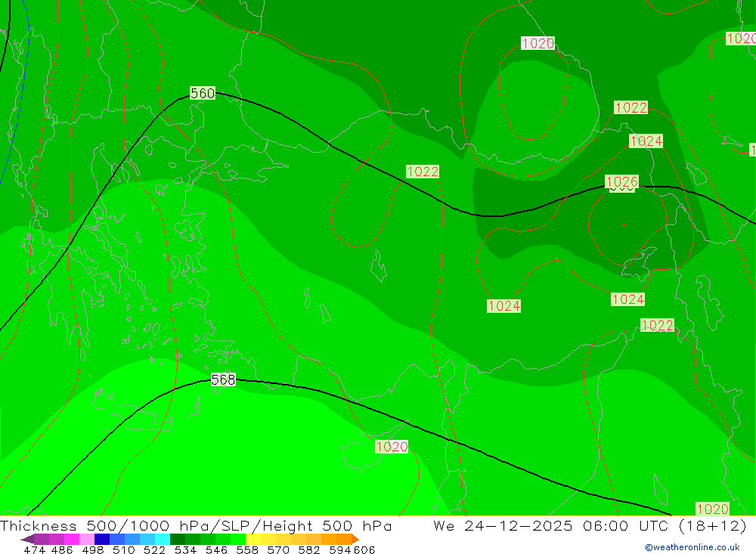The width and height of the screenshot is (756, 554).
Task: Open the weatheronline.co.uk credit link
Action: (692, 547)
